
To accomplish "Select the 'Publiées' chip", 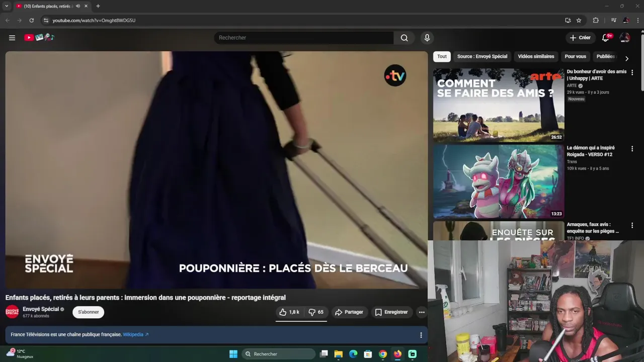I will [605, 56].
